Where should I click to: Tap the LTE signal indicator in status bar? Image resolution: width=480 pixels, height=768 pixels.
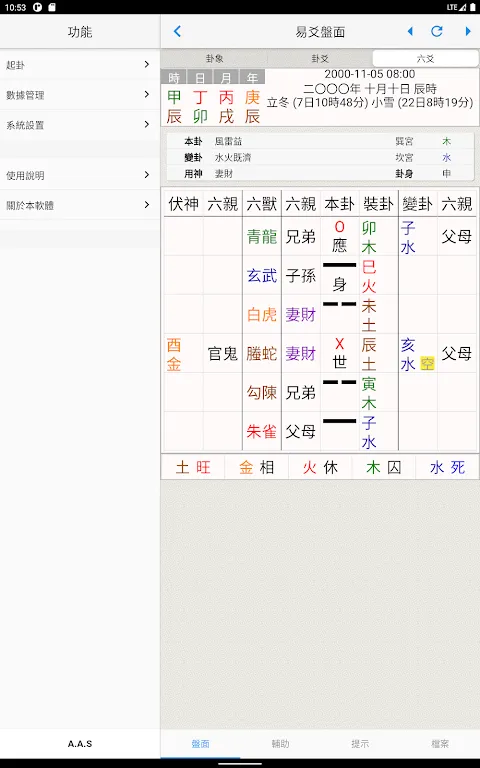coord(456,7)
